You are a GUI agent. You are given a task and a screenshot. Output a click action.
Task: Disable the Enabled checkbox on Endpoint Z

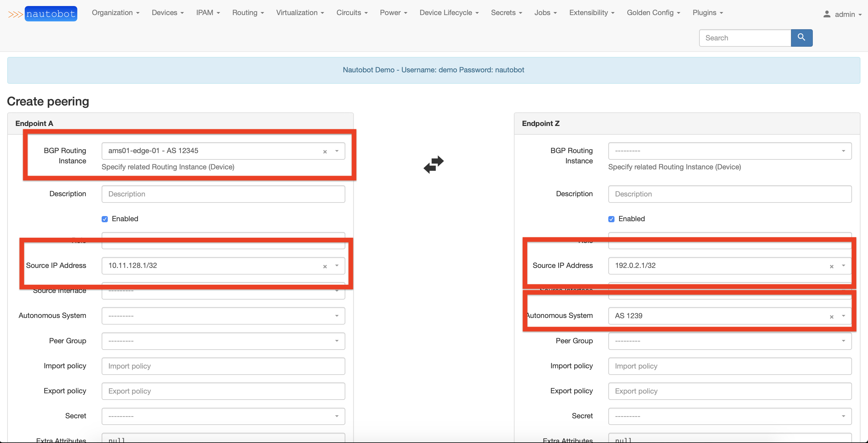611,219
